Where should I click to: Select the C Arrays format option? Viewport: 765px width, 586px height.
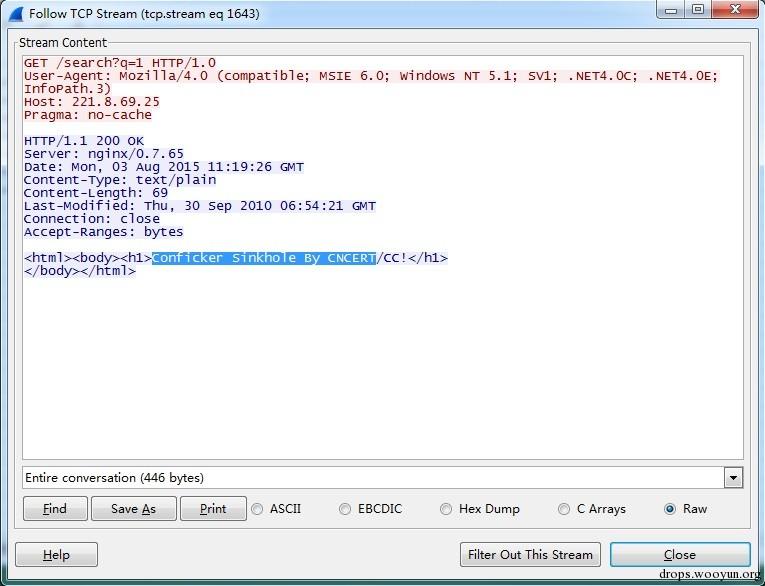564,509
